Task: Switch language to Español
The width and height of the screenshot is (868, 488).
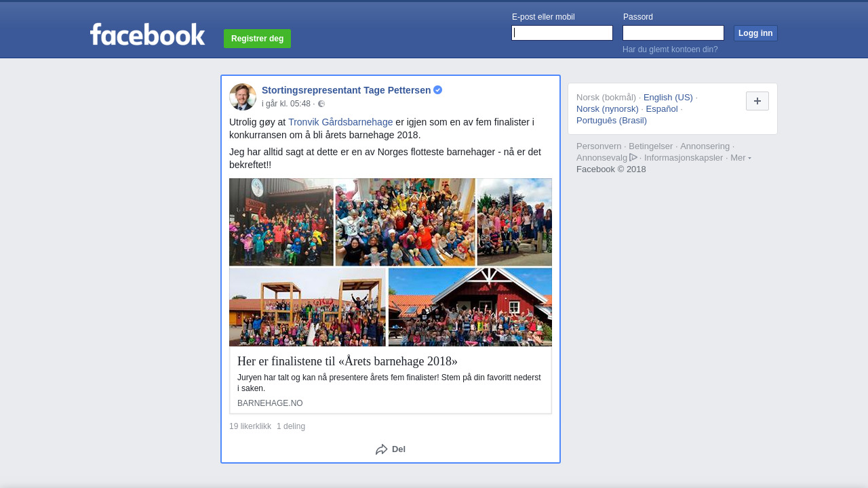Action: click(662, 108)
